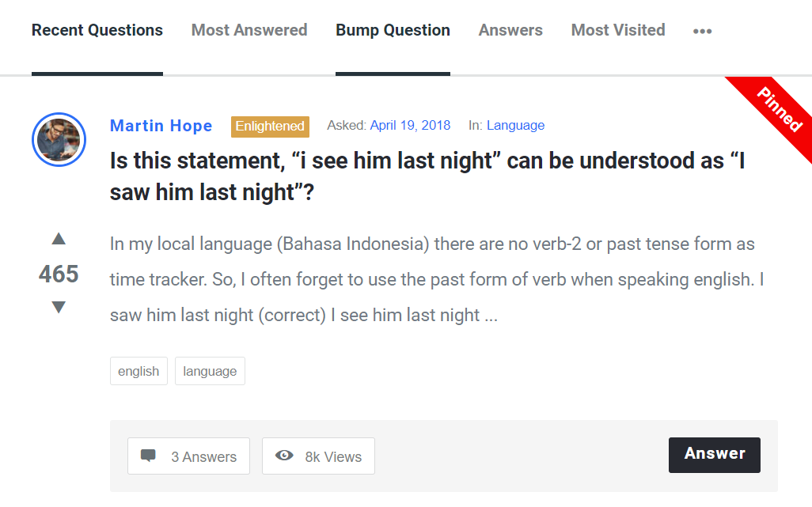812x507 pixels.
Task: Filter by the english tag
Action: click(138, 371)
